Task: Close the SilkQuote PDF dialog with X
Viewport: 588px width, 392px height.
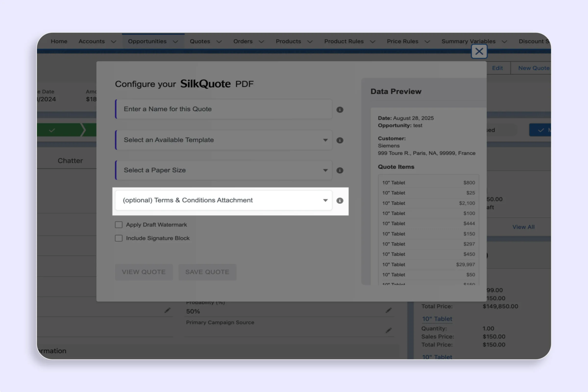Action: tap(479, 51)
